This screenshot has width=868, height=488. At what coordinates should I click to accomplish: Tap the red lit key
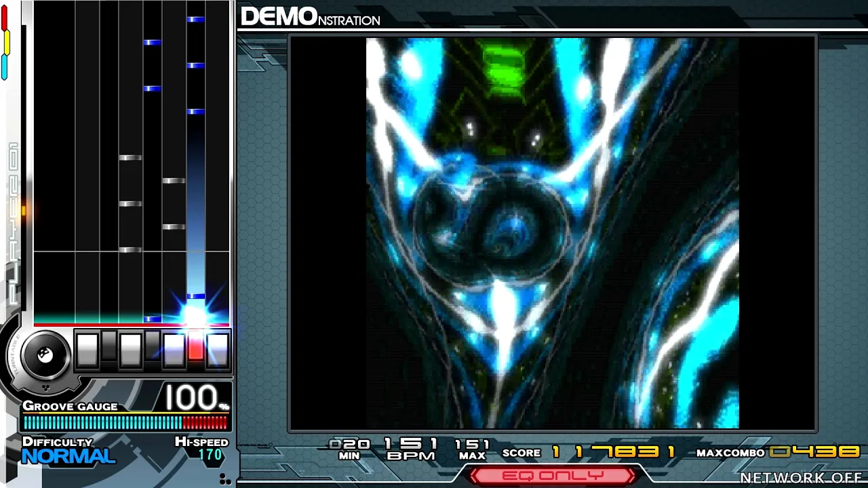tap(195, 346)
